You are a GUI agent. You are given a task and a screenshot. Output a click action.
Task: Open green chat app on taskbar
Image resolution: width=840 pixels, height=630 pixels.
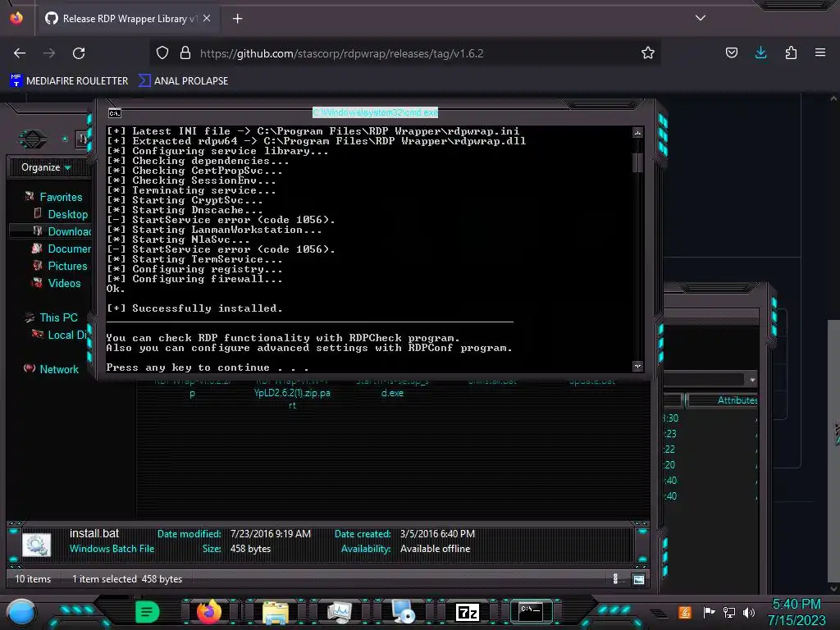pos(148,612)
